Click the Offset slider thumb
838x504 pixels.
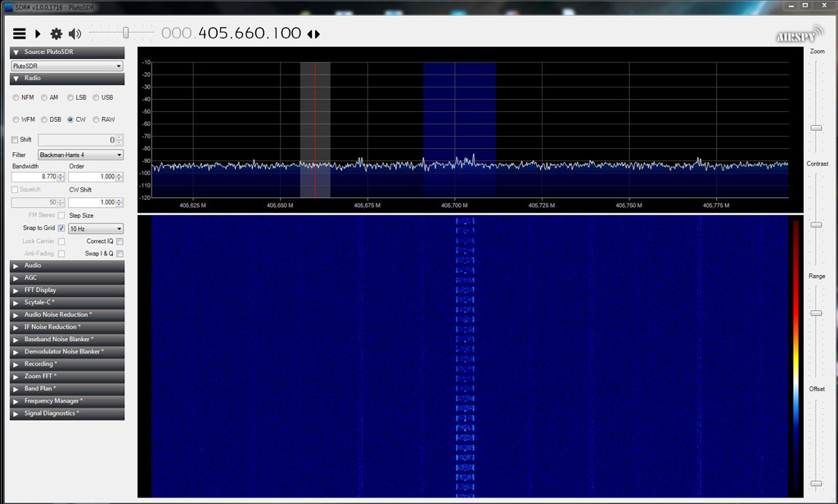816,484
